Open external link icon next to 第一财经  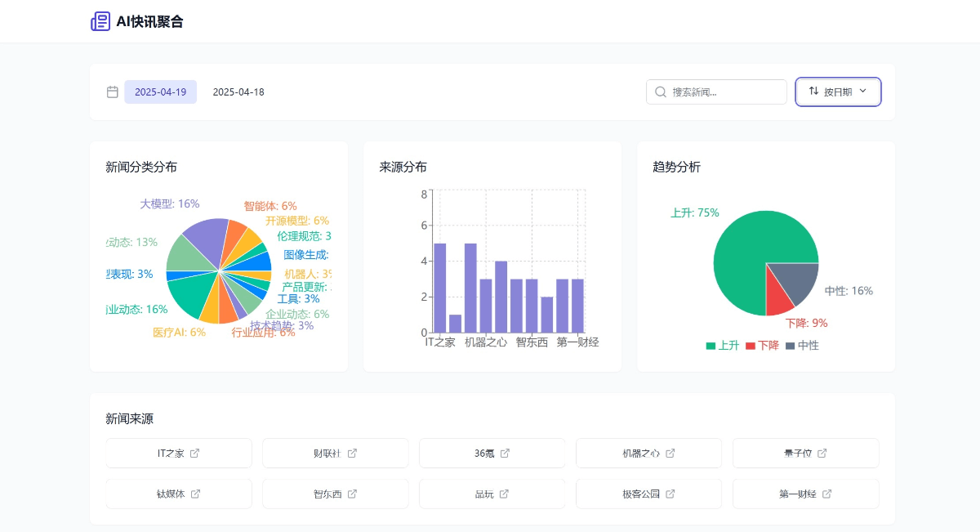pyautogui.click(x=827, y=494)
